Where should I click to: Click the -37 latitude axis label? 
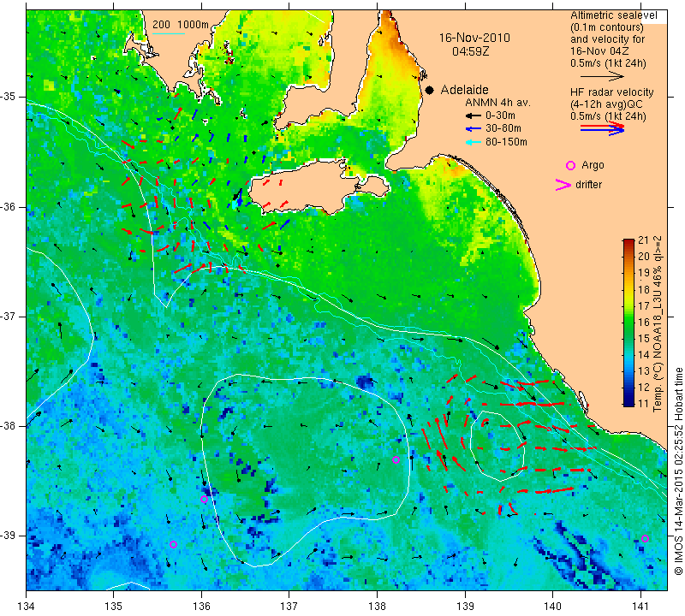pos(9,316)
